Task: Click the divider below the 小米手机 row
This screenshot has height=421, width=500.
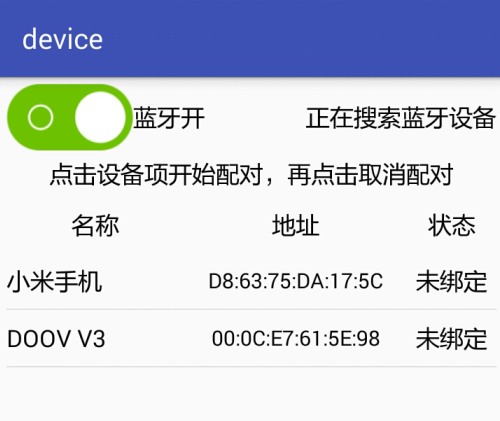Action: pos(251,309)
